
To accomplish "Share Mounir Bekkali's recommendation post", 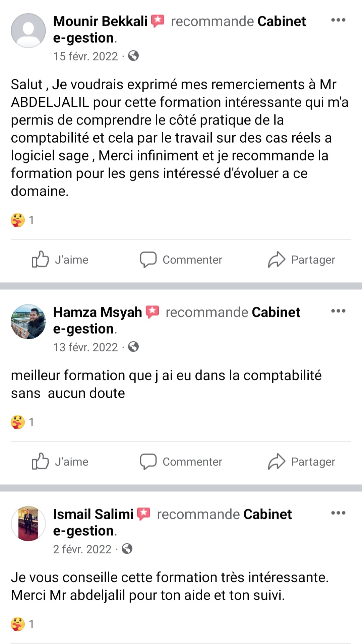I will (x=301, y=260).
